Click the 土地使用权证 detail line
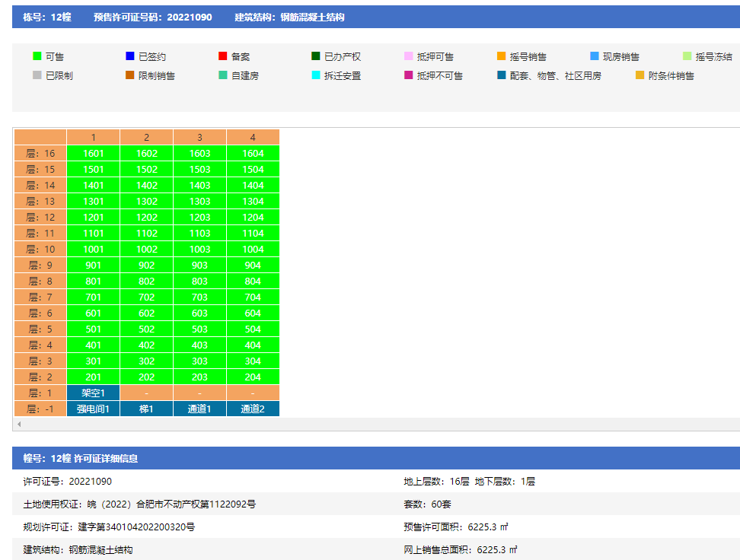This screenshot has width=740, height=560. (x=139, y=504)
